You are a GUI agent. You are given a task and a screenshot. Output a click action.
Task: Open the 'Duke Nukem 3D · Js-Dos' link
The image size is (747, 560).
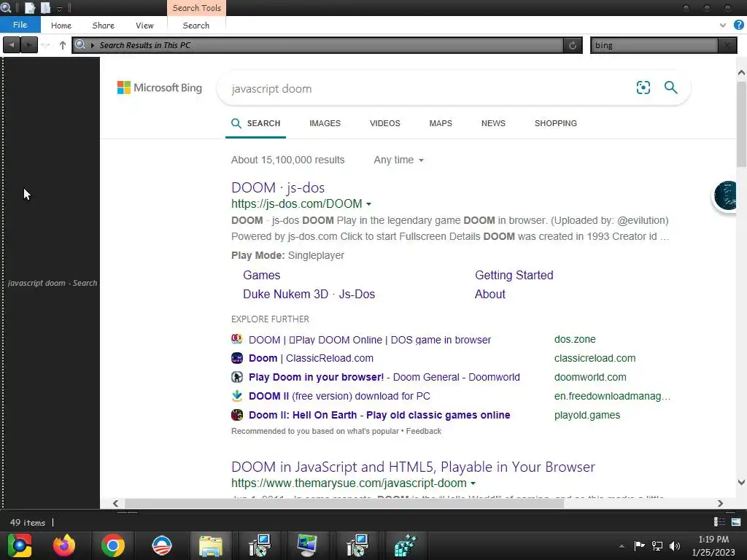(309, 295)
